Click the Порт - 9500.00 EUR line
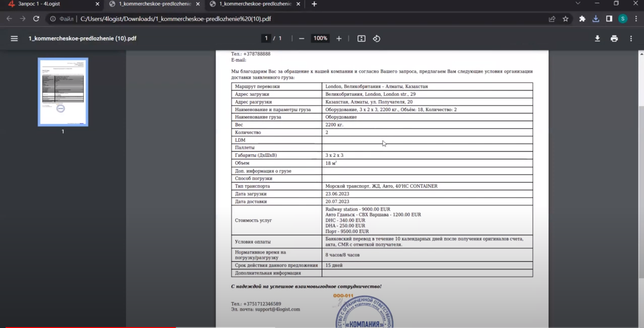The height and width of the screenshot is (328, 644). (347, 232)
